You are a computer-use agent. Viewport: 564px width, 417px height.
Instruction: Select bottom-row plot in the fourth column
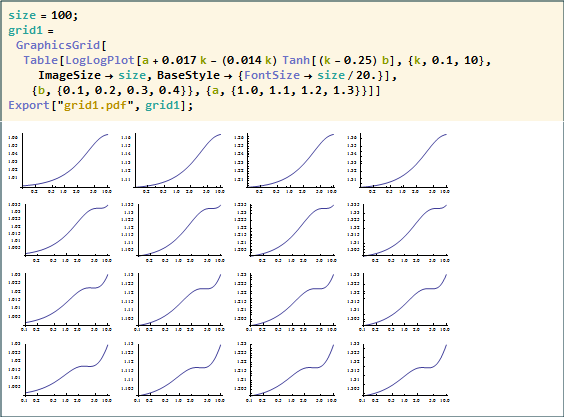pyautogui.click(x=399, y=372)
